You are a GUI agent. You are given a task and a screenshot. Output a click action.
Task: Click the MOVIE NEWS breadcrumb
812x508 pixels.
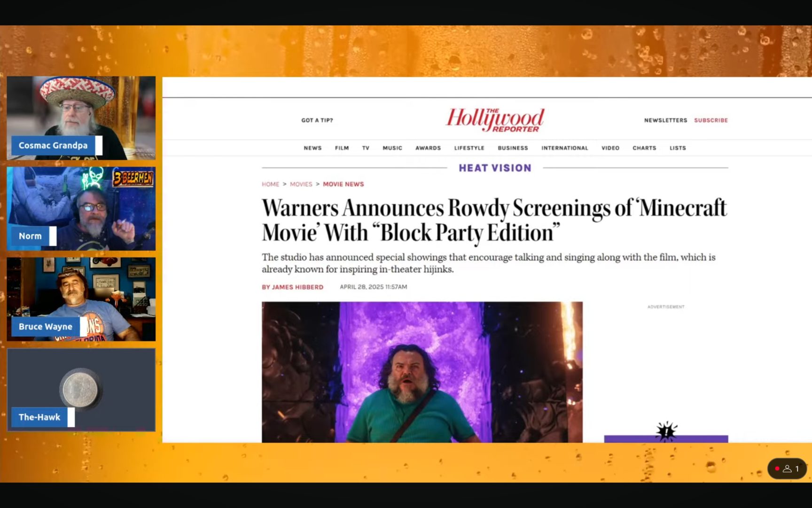coord(343,184)
